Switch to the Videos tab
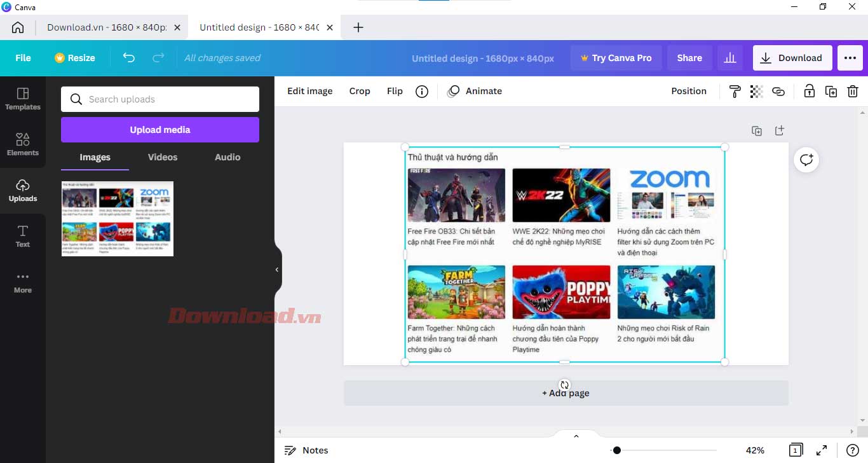 163,157
